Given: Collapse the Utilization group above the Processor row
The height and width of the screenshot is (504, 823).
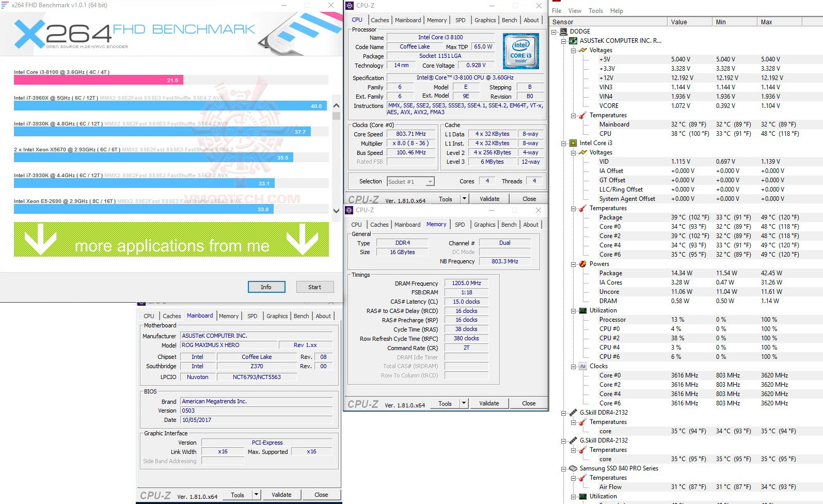Looking at the screenshot, I should pyautogui.click(x=573, y=310).
